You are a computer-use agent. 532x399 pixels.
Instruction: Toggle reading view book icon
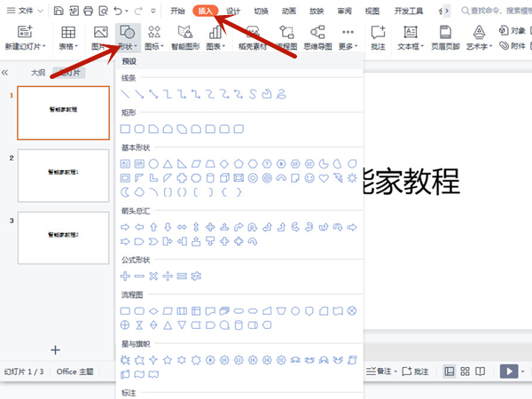[482, 372]
